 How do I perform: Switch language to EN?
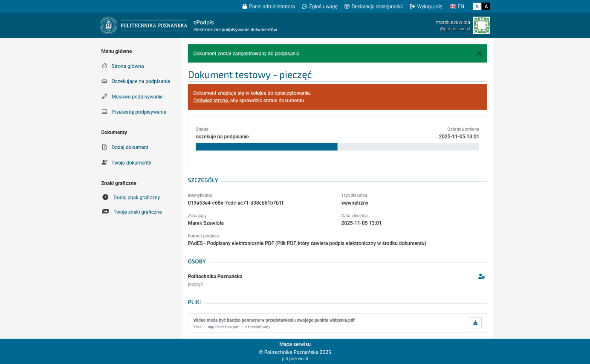click(x=457, y=6)
